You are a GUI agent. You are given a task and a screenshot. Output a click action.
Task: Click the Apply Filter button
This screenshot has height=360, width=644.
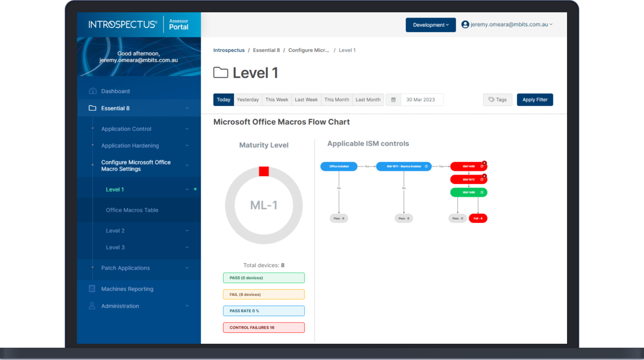534,100
